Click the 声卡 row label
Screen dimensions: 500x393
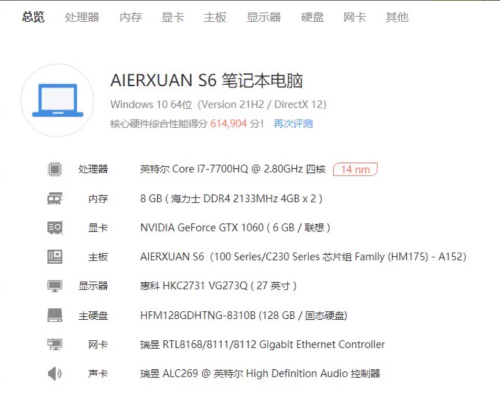pos(98,373)
